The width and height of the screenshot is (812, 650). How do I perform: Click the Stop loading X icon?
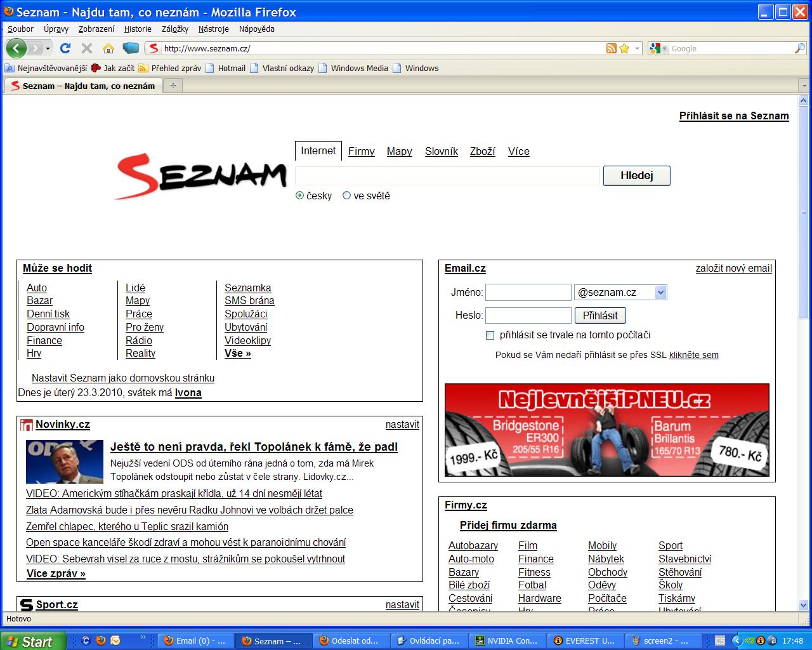click(x=87, y=48)
